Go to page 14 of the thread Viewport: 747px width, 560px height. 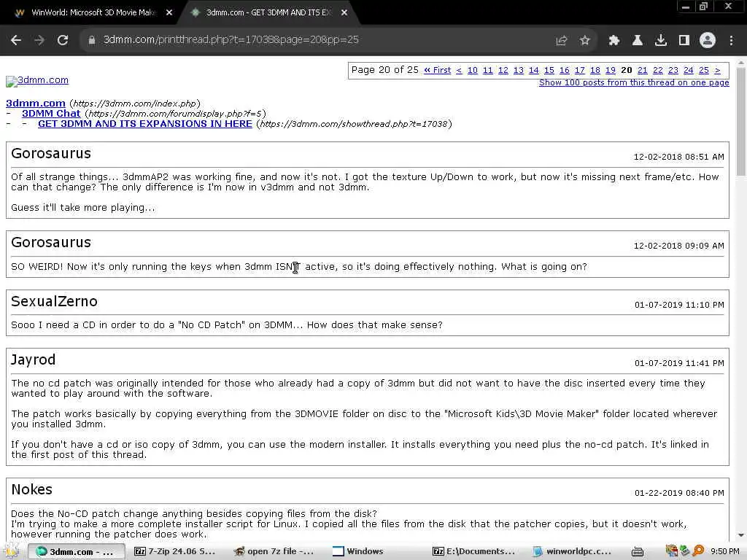pyautogui.click(x=533, y=70)
